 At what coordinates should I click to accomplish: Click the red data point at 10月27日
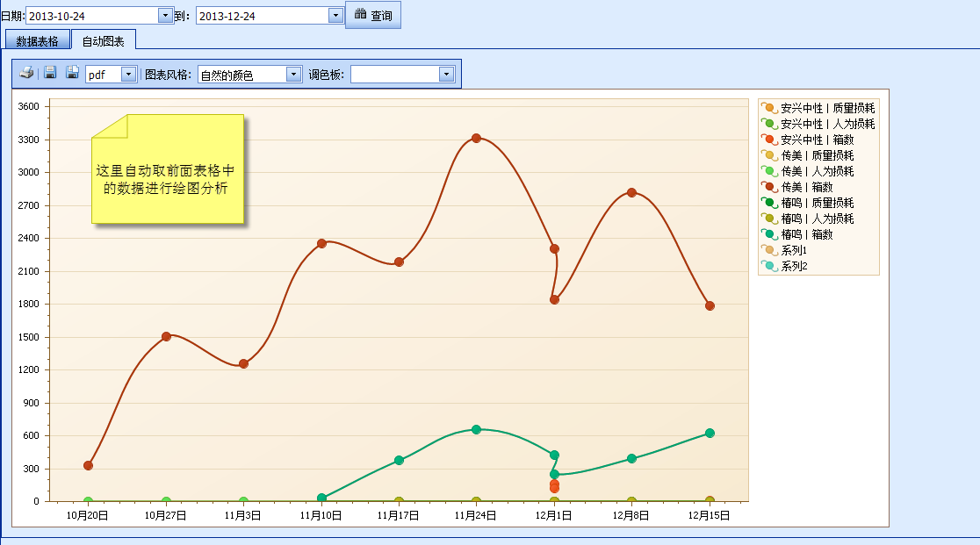coord(166,336)
